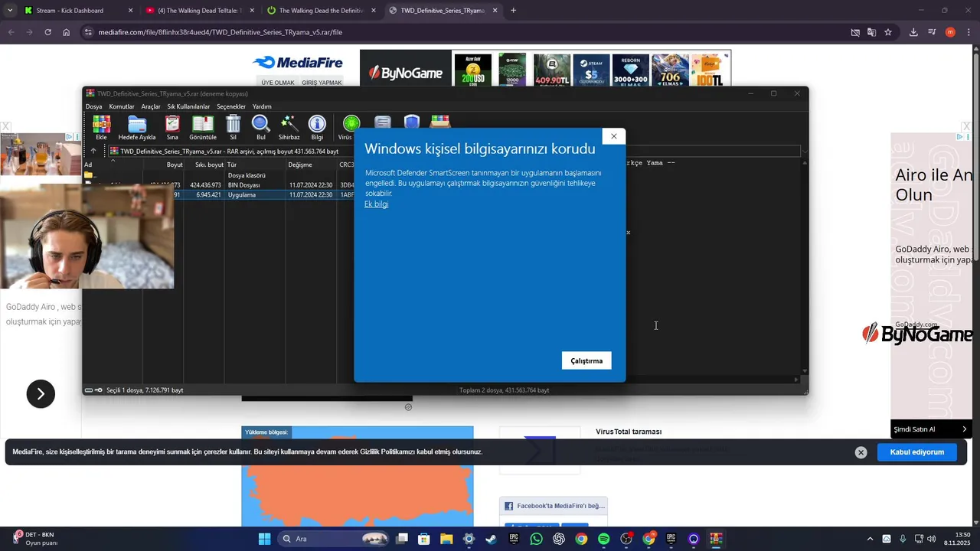
Task: Reload the MediaFire page
Action: tap(47, 32)
